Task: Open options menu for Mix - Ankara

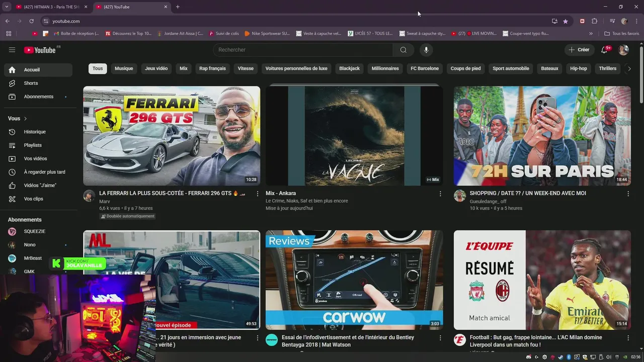Action: 440,194
